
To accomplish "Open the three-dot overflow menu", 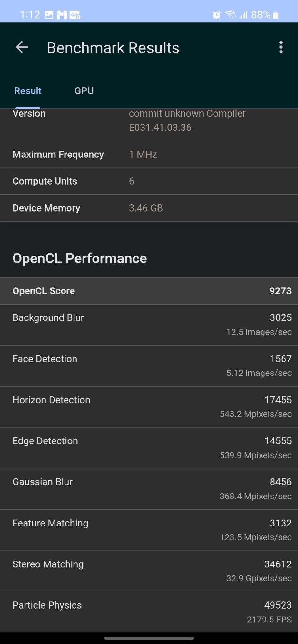I will tap(281, 47).
